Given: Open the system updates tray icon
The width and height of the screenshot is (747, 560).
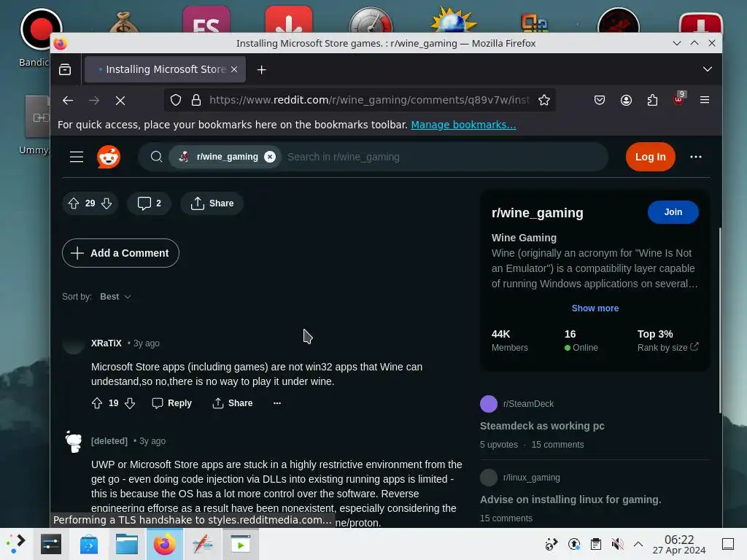Looking at the screenshot, I should tap(574, 544).
